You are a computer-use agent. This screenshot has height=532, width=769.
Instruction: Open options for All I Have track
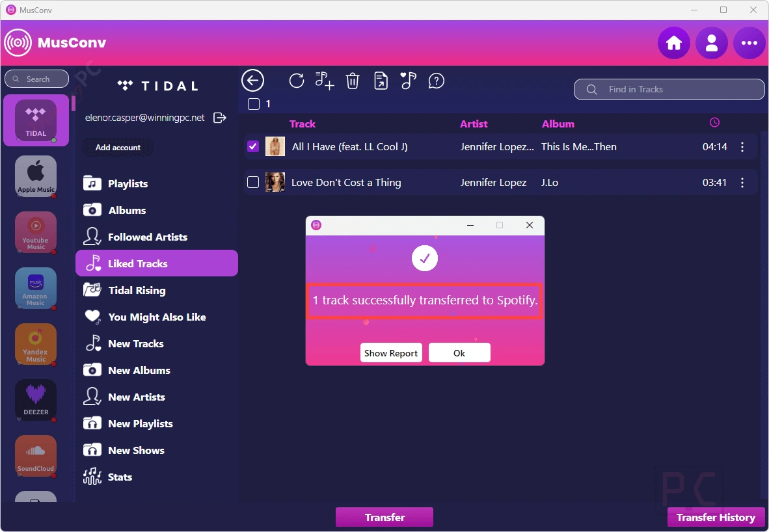[742, 146]
